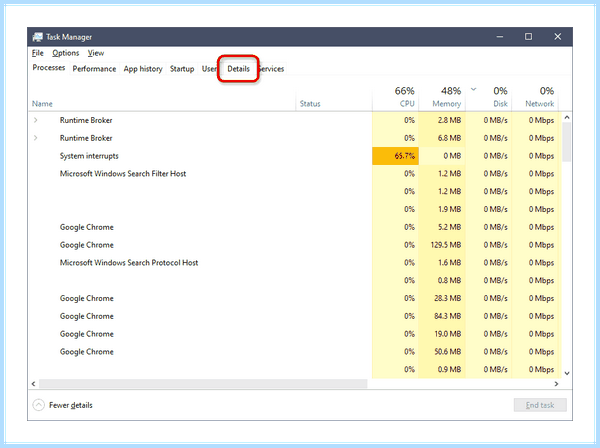Click horizontal scrollbar right arrow
Image resolution: width=600 pixels, height=448 pixels.
(556, 384)
